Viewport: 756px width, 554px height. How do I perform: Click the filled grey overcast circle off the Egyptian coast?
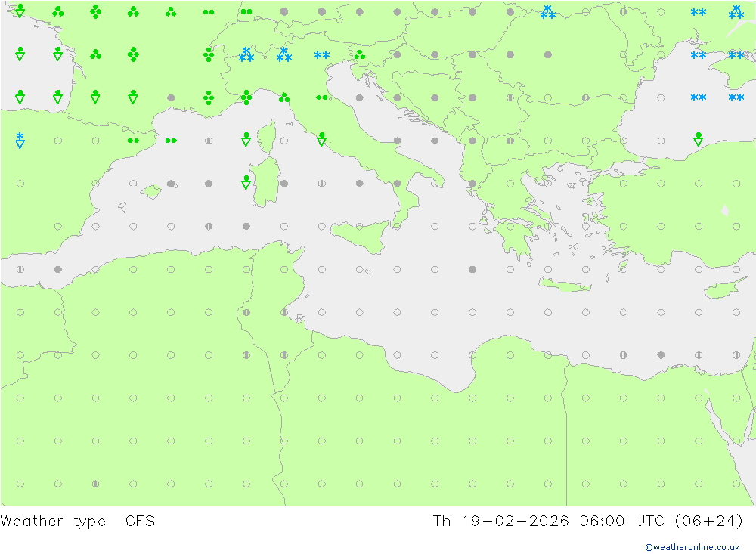[x=661, y=355]
